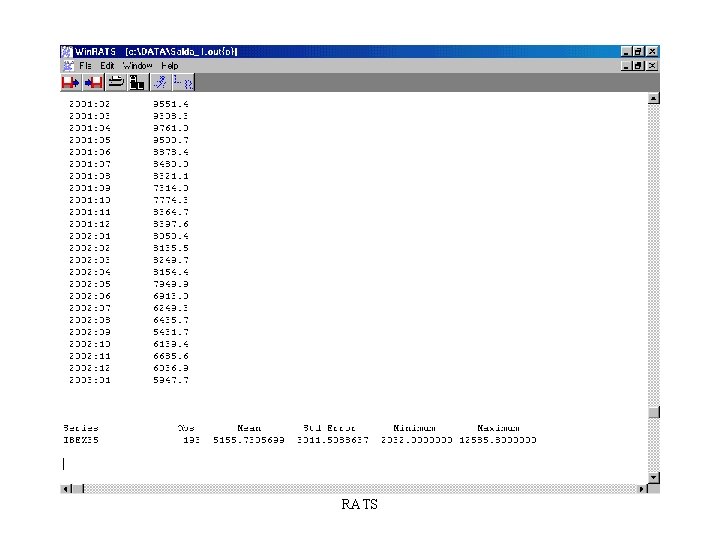This screenshot has width=720, height=540.
Task: Click the date entry 2001:10
Action: (x=90, y=200)
